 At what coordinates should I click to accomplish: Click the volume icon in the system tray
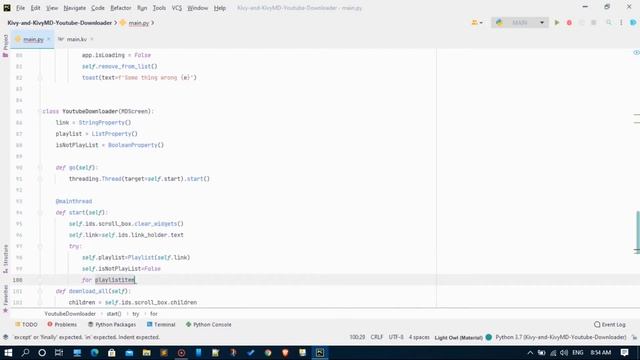coord(564,353)
